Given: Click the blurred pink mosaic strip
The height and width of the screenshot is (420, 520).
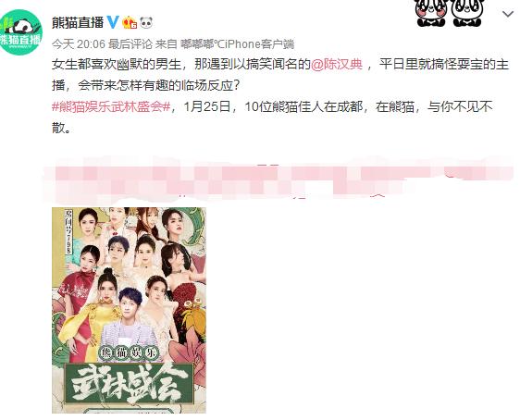Looking at the screenshot, I should 279,180.
